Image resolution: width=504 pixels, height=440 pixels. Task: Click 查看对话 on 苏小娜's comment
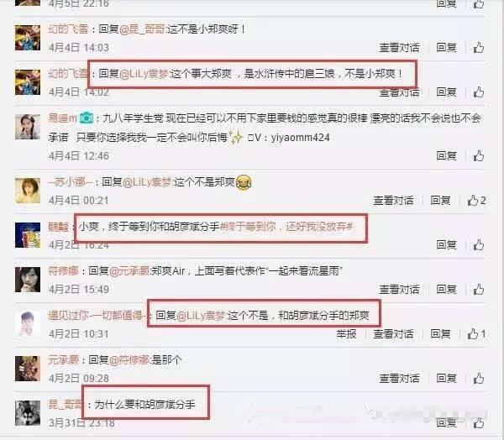click(393, 201)
